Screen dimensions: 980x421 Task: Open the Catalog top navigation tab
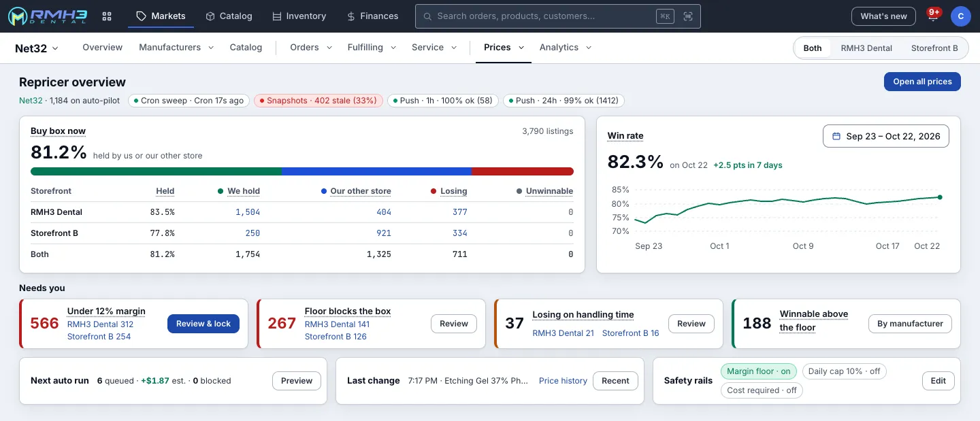click(x=229, y=16)
